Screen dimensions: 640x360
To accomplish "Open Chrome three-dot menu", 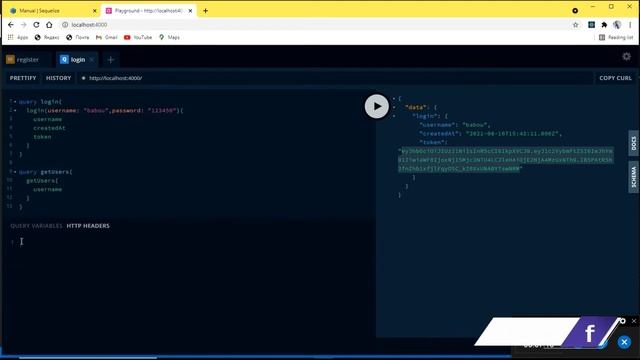I will tap(630, 25).
